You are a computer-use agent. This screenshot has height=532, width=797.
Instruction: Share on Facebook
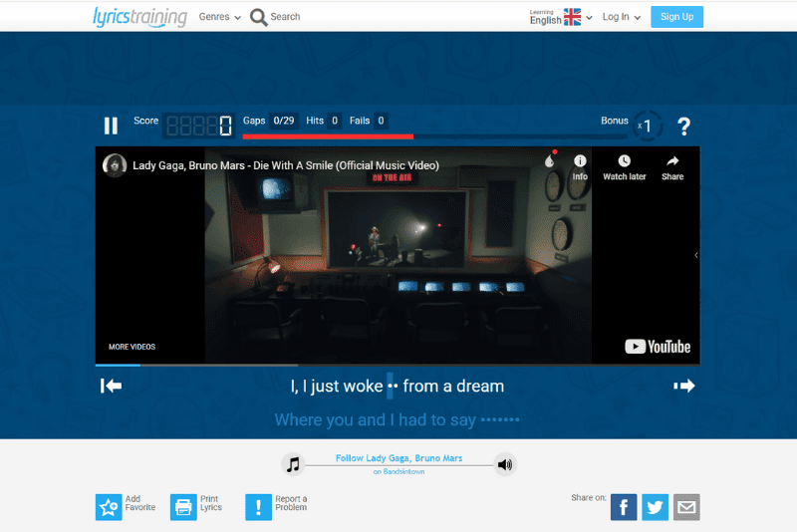pos(624,507)
